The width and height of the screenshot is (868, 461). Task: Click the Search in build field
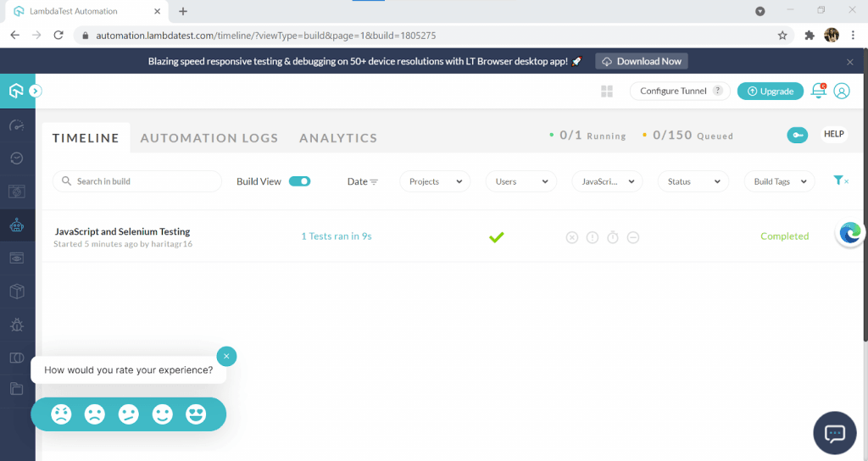coord(137,181)
